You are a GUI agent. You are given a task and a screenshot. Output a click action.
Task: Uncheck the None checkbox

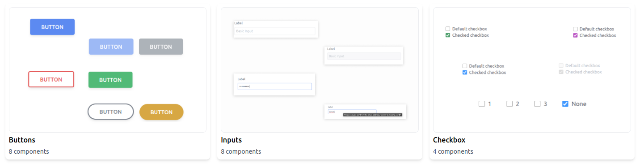point(565,104)
